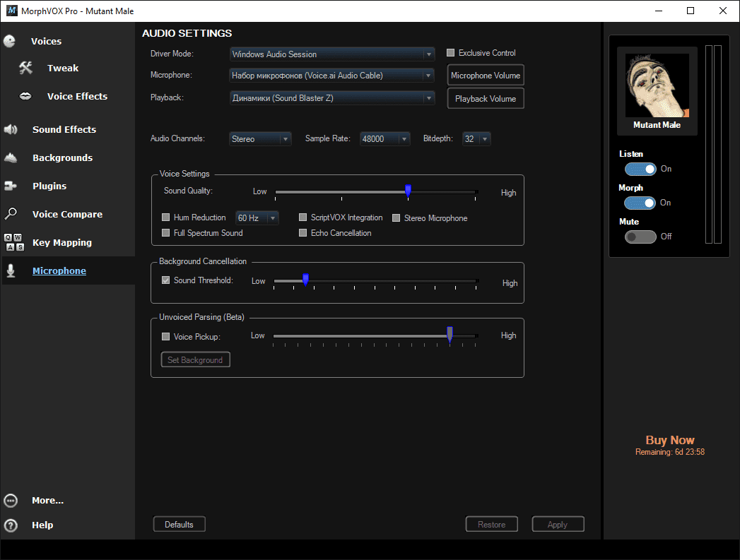Click the Restore button

(492, 524)
